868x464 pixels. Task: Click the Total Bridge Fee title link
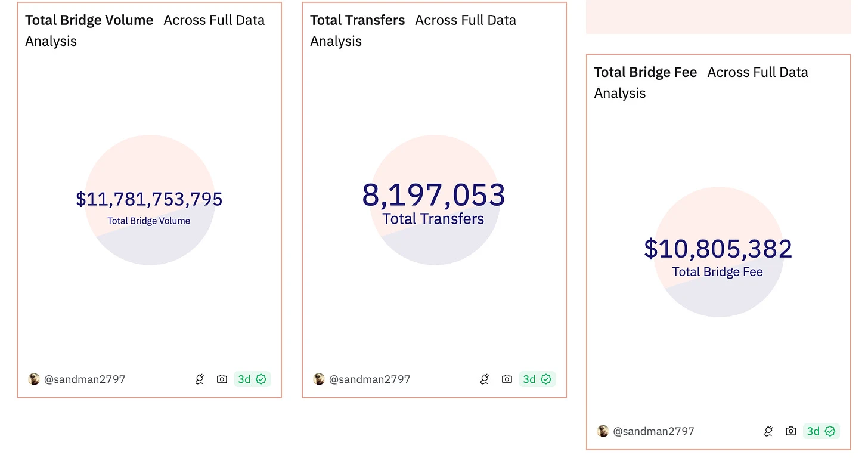coord(645,72)
